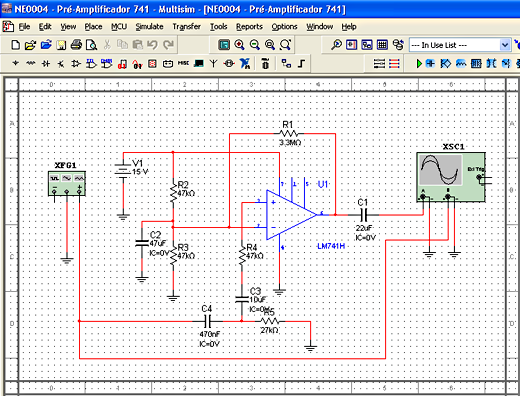Viewport: 520px width, 396px height.
Task: Place a Misc Digital component
Action: point(122,64)
